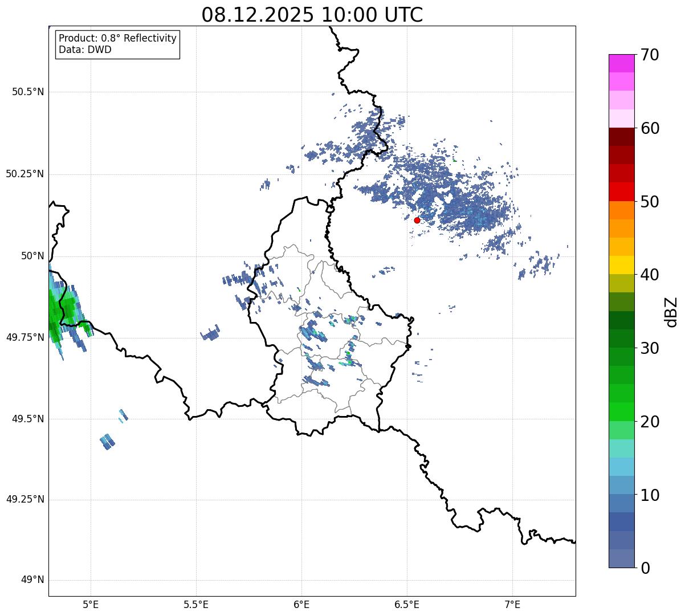This screenshot has width=685, height=616.
Task: Click the title '08.12.2025 10:00 UTC'
Action: pos(312,15)
